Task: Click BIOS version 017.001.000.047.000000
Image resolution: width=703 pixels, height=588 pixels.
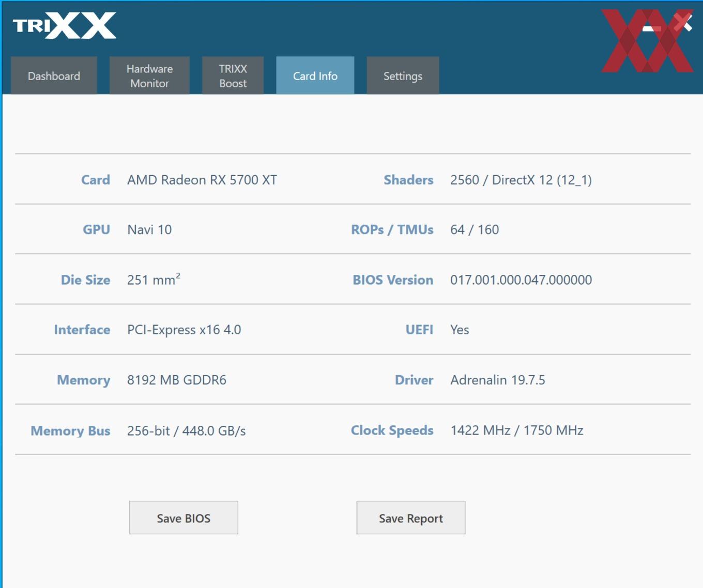Action: (x=521, y=280)
